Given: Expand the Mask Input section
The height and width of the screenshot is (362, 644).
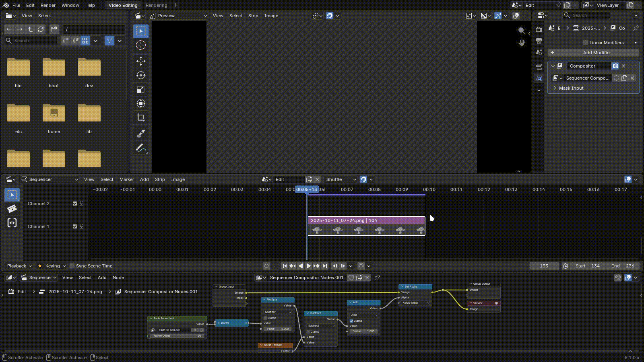Looking at the screenshot, I should click(x=555, y=88).
